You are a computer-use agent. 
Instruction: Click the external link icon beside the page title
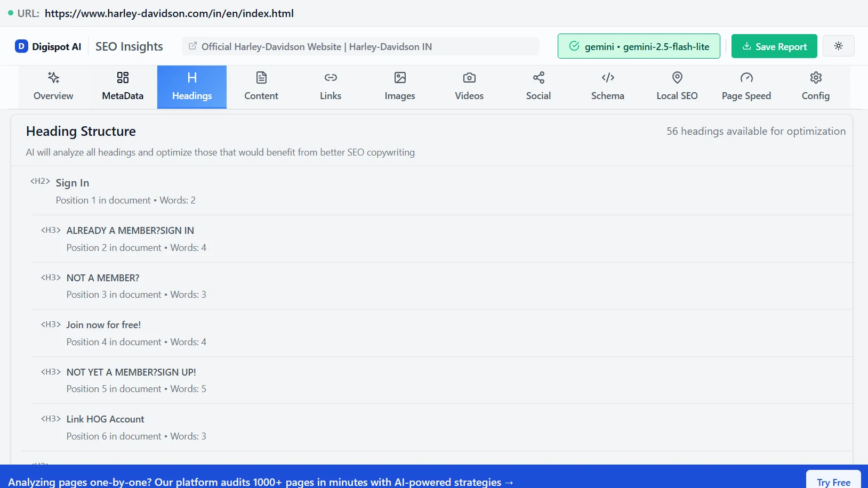coord(193,46)
